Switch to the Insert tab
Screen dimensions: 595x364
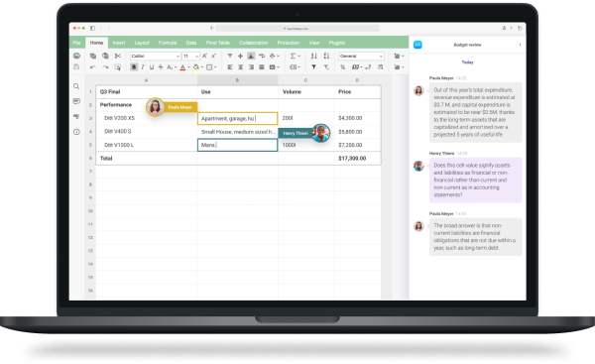point(119,43)
